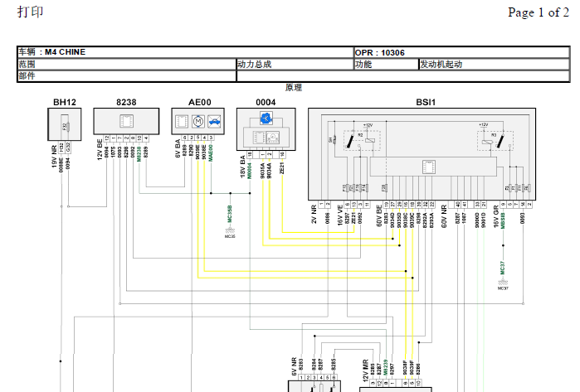Click the '16V VE' connector label
Screen dimensions: 580x392
click(340, 215)
